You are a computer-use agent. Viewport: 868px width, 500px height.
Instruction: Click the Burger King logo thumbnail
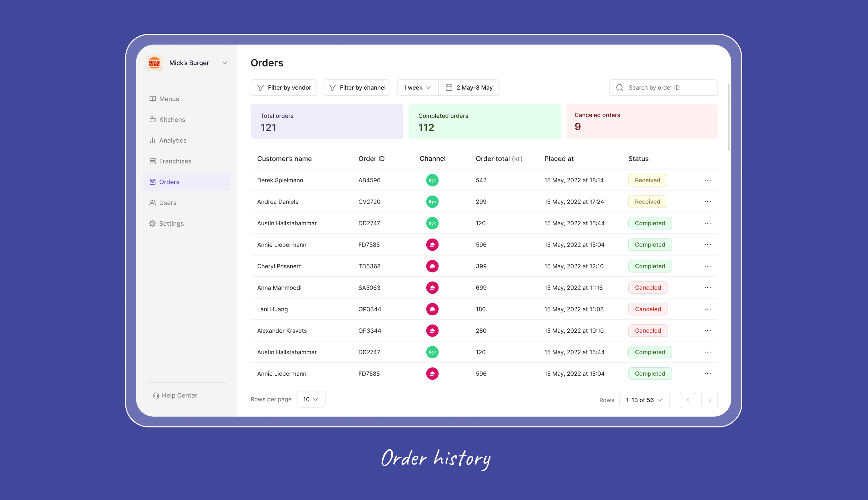154,63
